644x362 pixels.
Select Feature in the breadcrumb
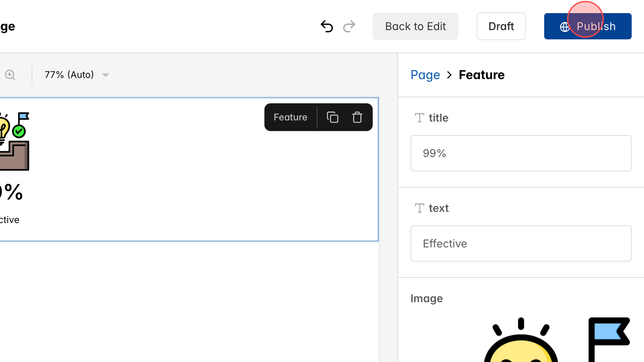pos(482,75)
